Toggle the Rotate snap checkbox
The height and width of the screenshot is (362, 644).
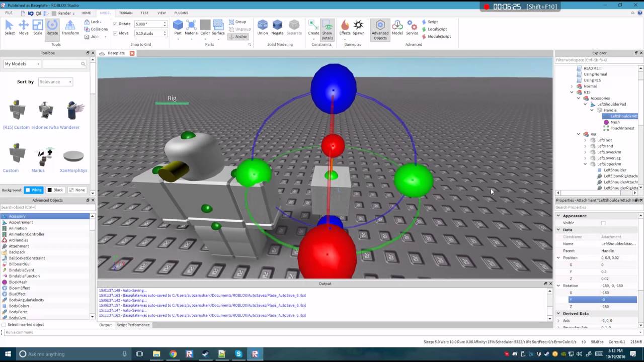tap(115, 24)
